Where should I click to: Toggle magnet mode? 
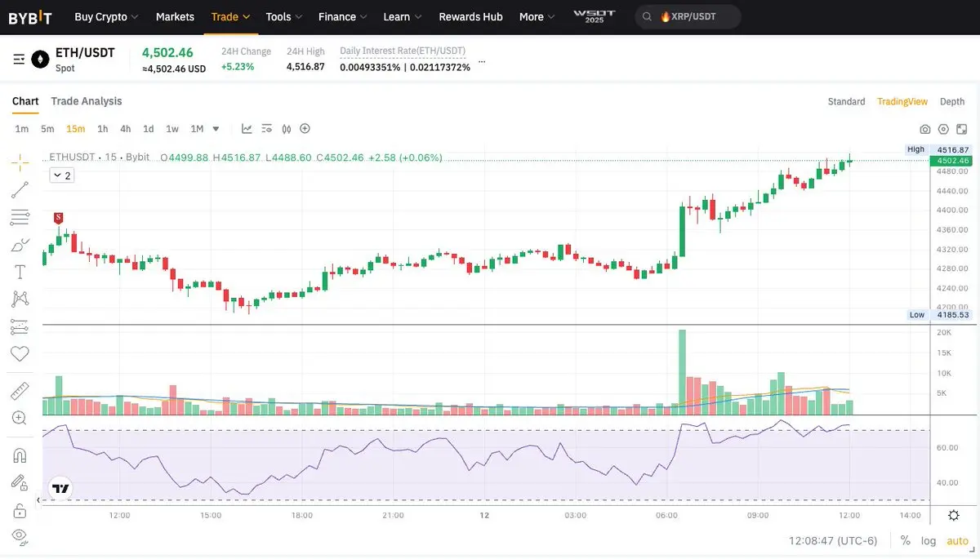20,455
